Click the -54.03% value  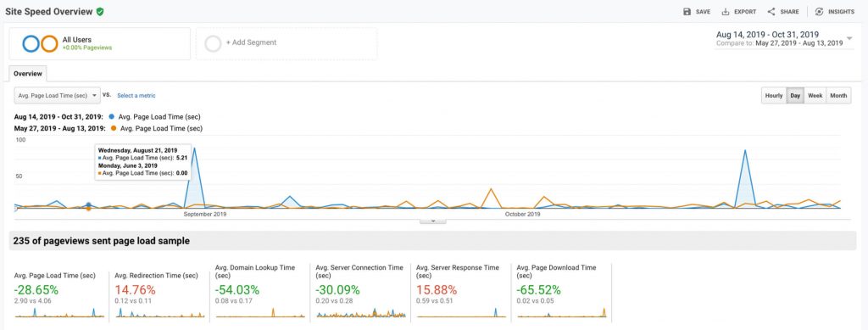pos(238,289)
